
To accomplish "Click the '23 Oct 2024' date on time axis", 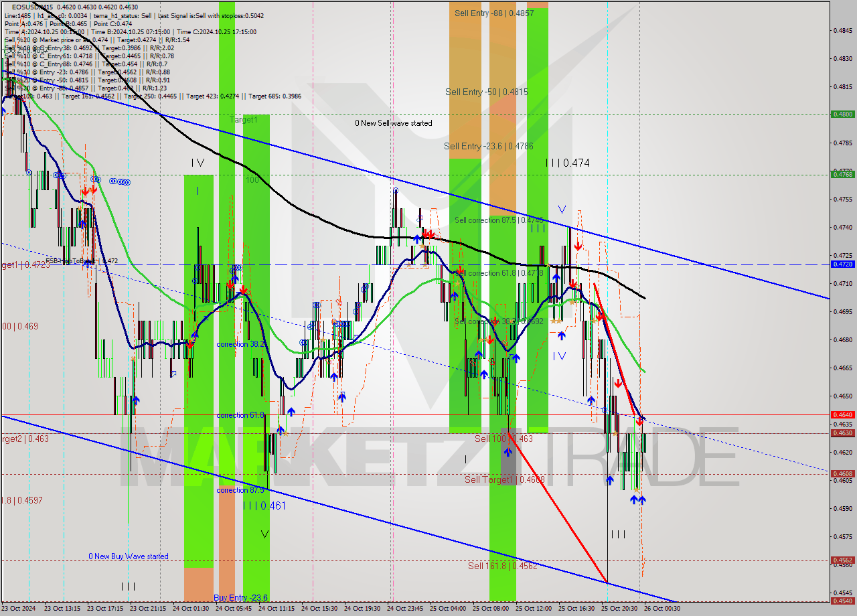I will pyautogui.click(x=19, y=609).
